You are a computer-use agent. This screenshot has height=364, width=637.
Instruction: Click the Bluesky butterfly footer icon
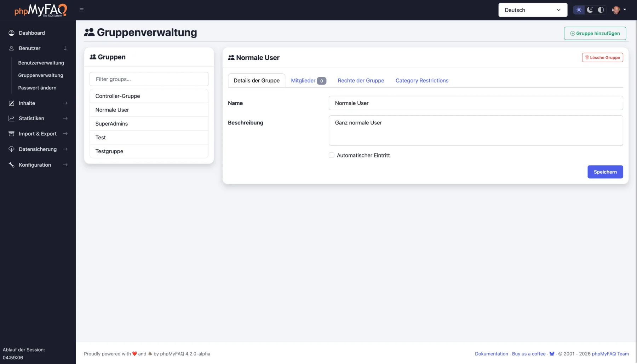pyautogui.click(x=552, y=354)
